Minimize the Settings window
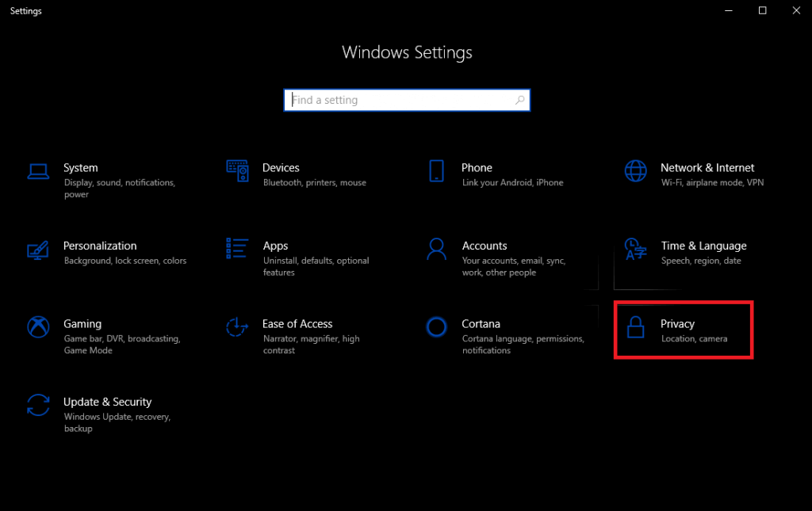Viewport: 812px width, 511px height. [x=728, y=10]
